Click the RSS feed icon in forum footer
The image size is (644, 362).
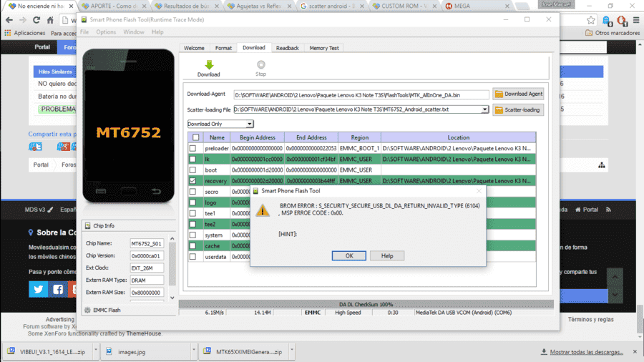609,210
